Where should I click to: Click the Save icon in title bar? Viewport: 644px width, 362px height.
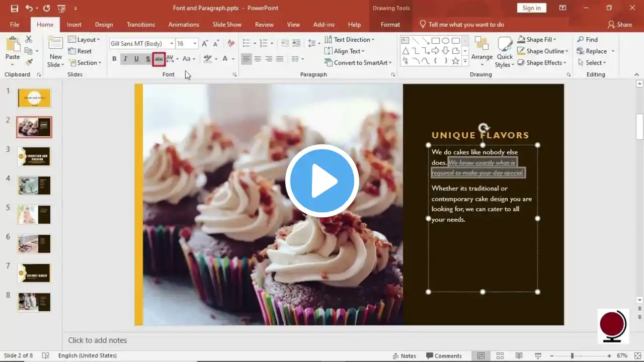[14, 8]
